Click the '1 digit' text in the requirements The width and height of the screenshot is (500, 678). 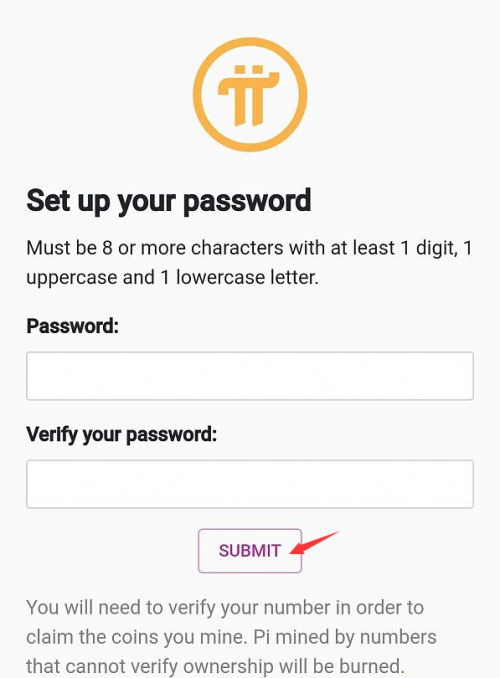(x=427, y=248)
